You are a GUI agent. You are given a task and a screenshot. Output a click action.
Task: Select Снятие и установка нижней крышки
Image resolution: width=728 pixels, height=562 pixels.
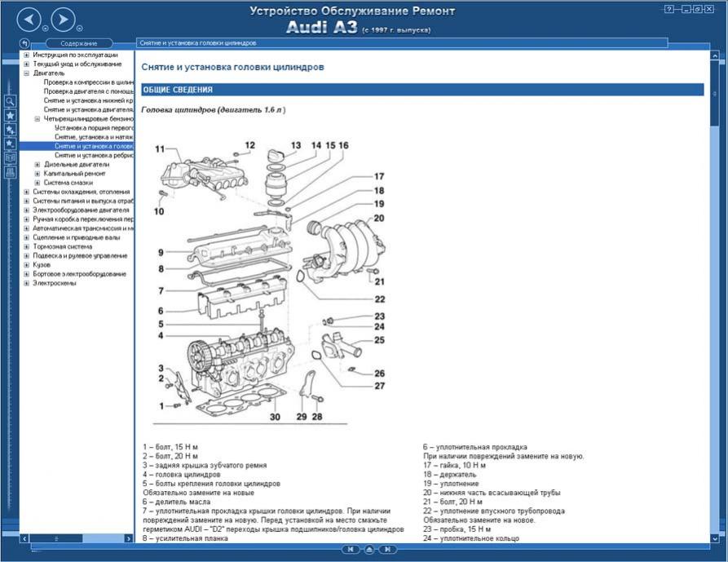(x=89, y=100)
